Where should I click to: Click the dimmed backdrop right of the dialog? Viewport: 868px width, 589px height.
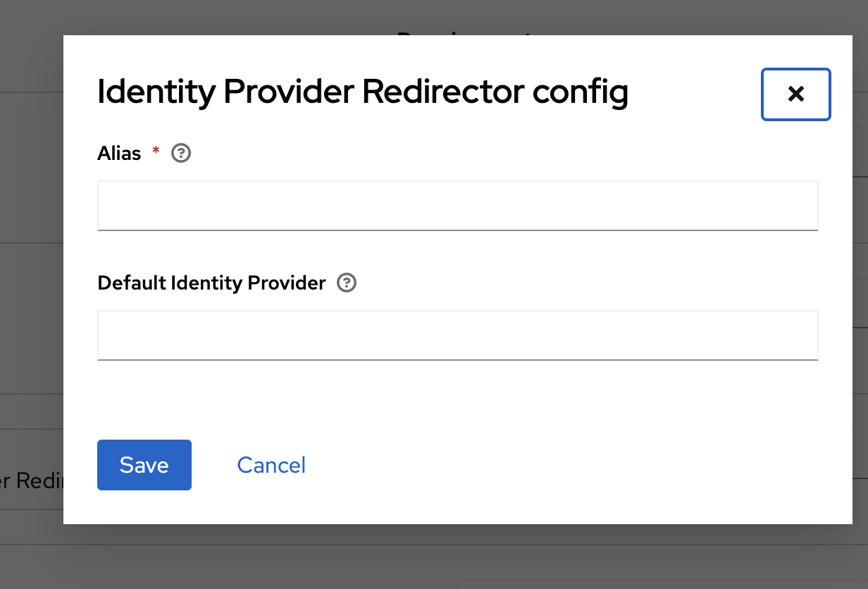tap(860, 282)
